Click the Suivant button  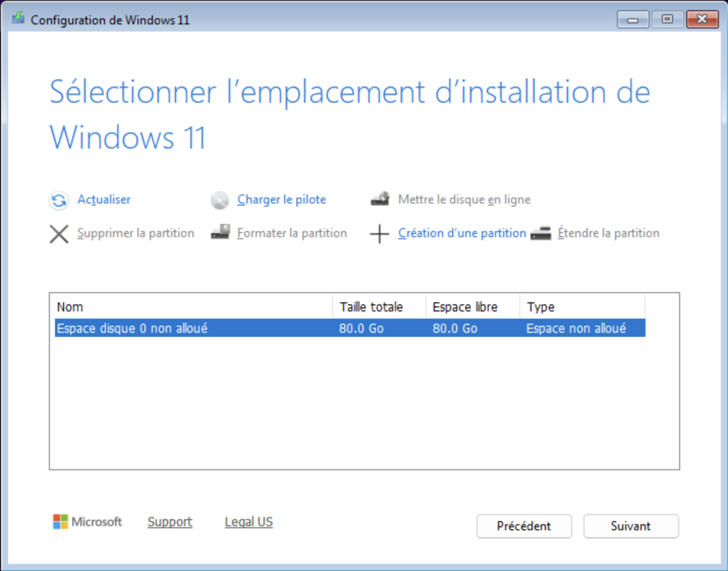point(631,526)
